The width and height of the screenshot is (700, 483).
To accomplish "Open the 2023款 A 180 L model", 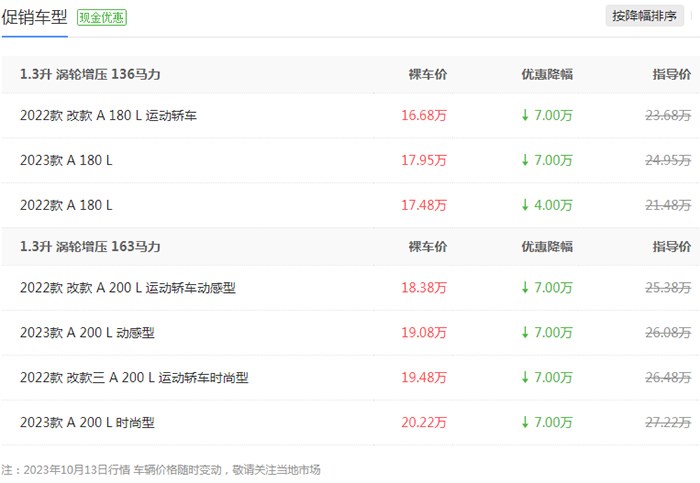I will pyautogui.click(x=66, y=160).
